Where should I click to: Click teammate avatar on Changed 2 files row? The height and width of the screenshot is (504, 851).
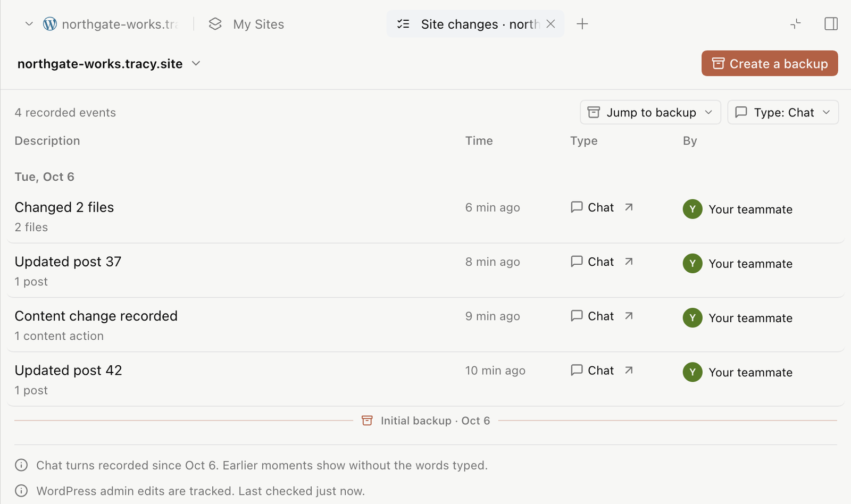[x=693, y=209]
